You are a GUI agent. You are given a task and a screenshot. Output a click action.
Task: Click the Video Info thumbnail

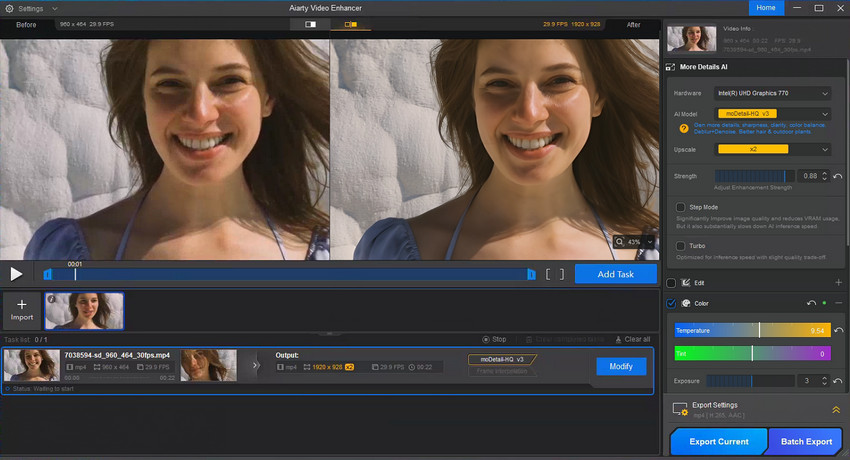(692, 38)
